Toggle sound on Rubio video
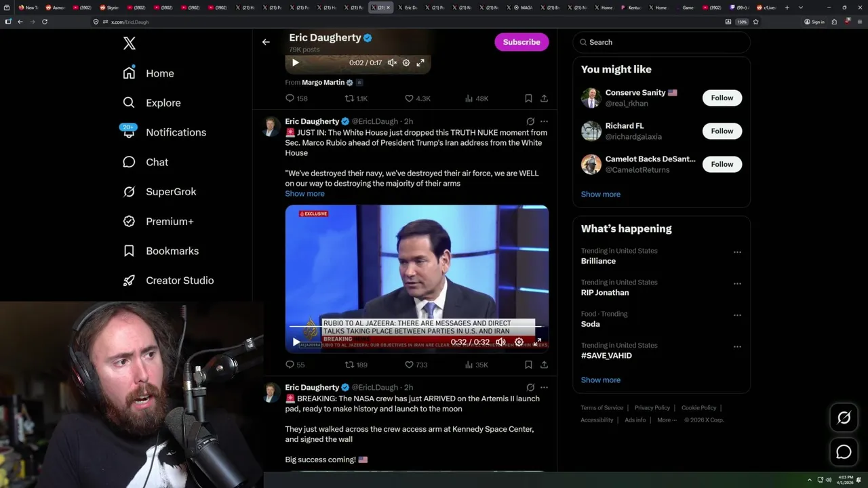Screen dimensions: 868x488 coord(500,342)
